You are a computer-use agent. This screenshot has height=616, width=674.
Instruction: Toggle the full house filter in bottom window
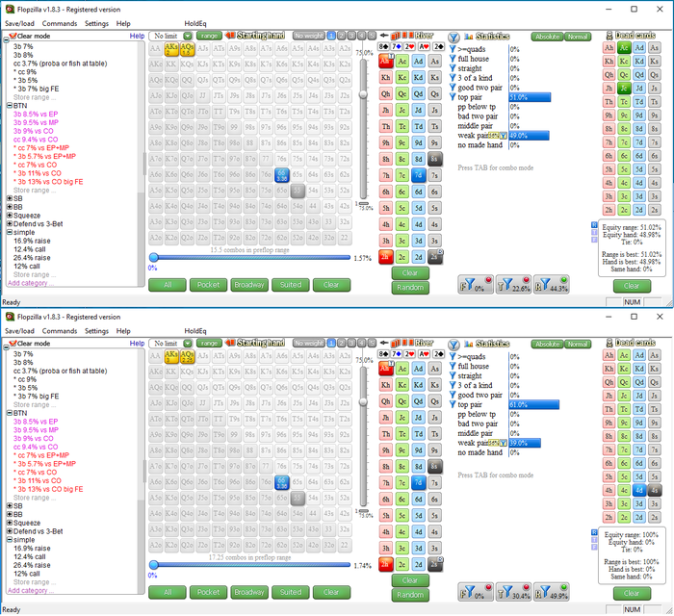tap(453, 366)
